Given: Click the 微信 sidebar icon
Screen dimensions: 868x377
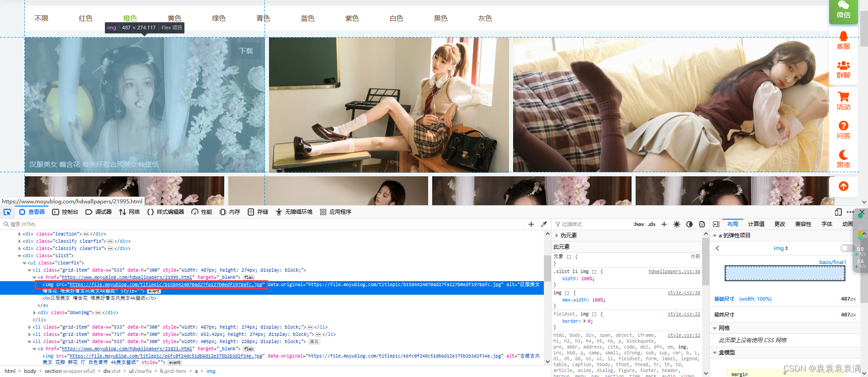Looking at the screenshot, I should coord(844,10).
